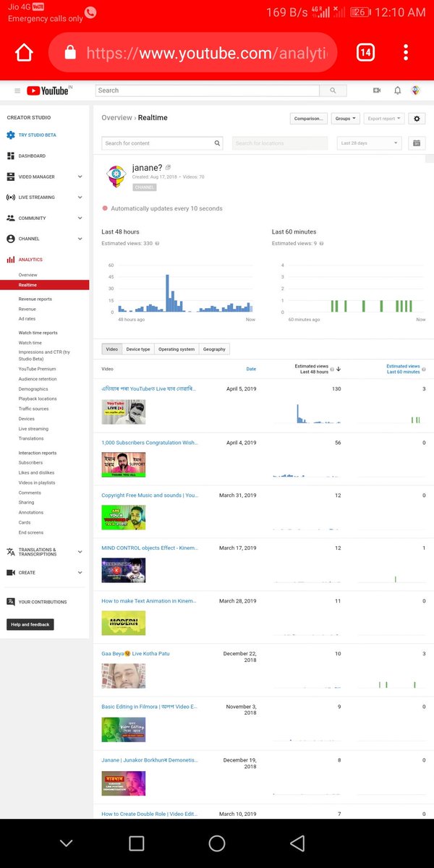Open the Traffic sources report
434x868 pixels.
[34, 409]
